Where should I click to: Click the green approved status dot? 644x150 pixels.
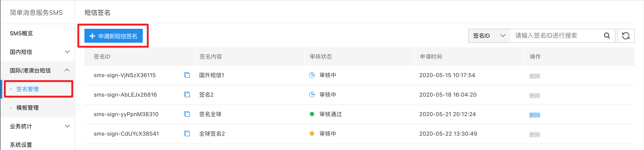click(312, 114)
